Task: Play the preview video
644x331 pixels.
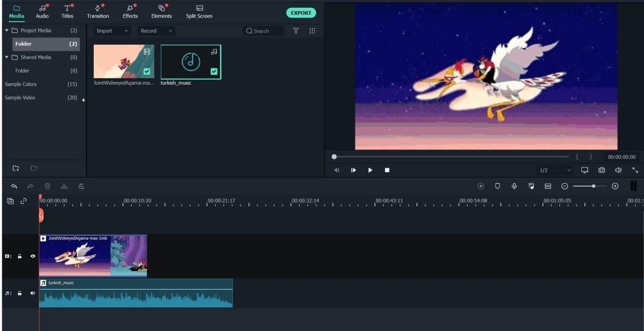Action: (x=370, y=170)
